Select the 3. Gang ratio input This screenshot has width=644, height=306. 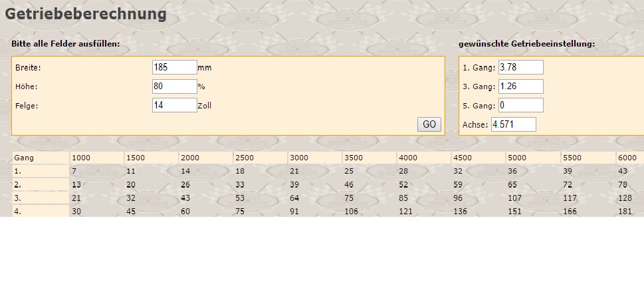[x=520, y=86]
